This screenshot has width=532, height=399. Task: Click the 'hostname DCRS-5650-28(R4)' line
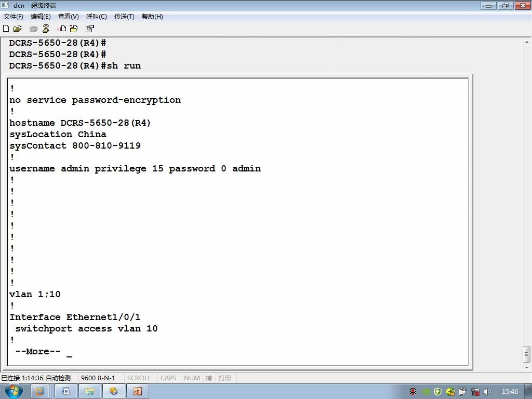click(80, 123)
